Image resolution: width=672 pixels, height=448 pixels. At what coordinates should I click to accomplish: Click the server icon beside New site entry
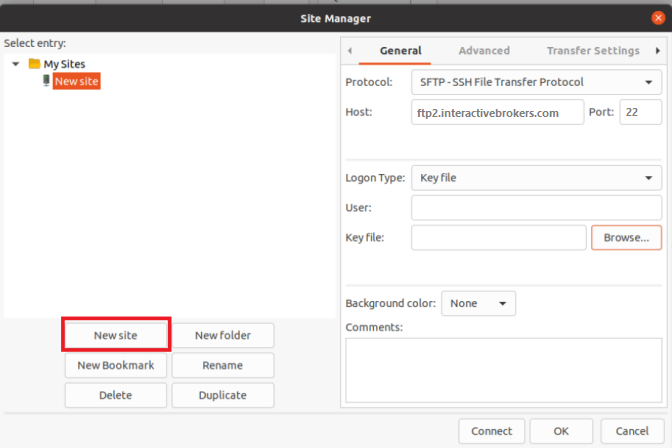click(46, 81)
